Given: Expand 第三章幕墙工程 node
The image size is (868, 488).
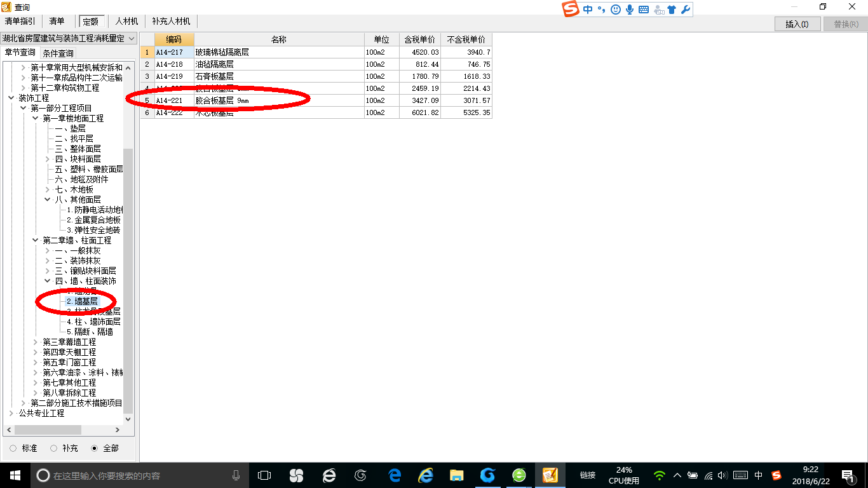Looking at the screenshot, I should click(36, 342).
